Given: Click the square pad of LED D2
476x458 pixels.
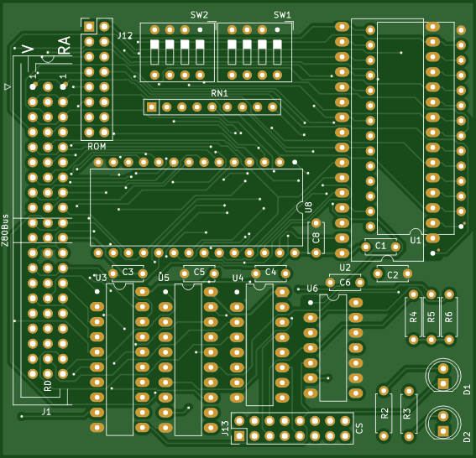Looking at the screenshot, I should (443, 430).
